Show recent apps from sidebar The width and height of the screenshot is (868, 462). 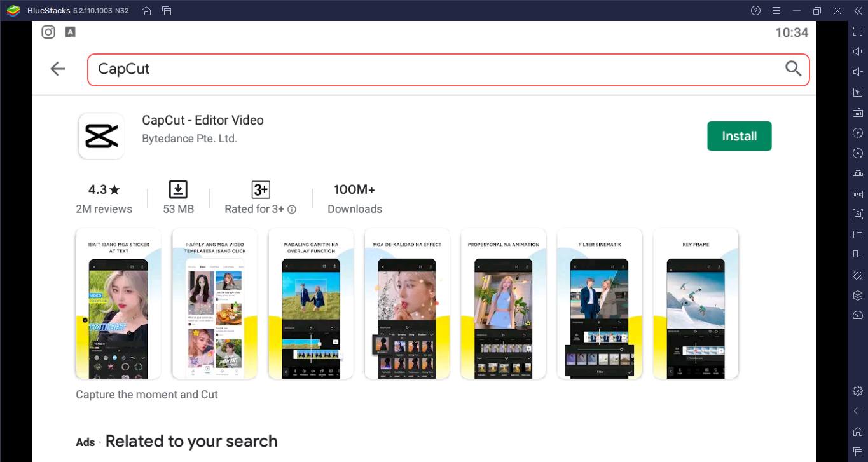click(858, 452)
